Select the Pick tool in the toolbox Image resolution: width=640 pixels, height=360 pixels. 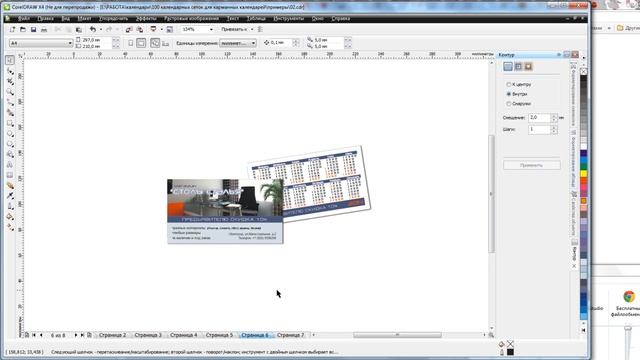pyautogui.click(x=10, y=60)
